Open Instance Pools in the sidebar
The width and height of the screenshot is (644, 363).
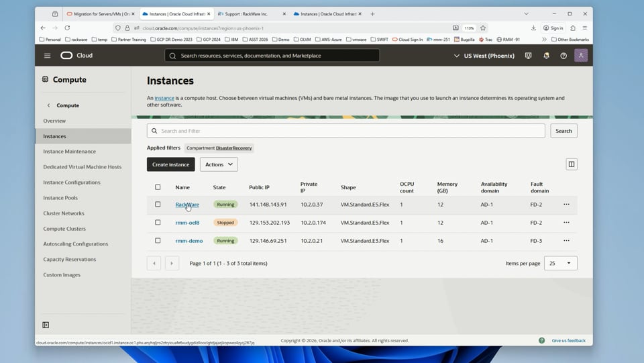60,197
